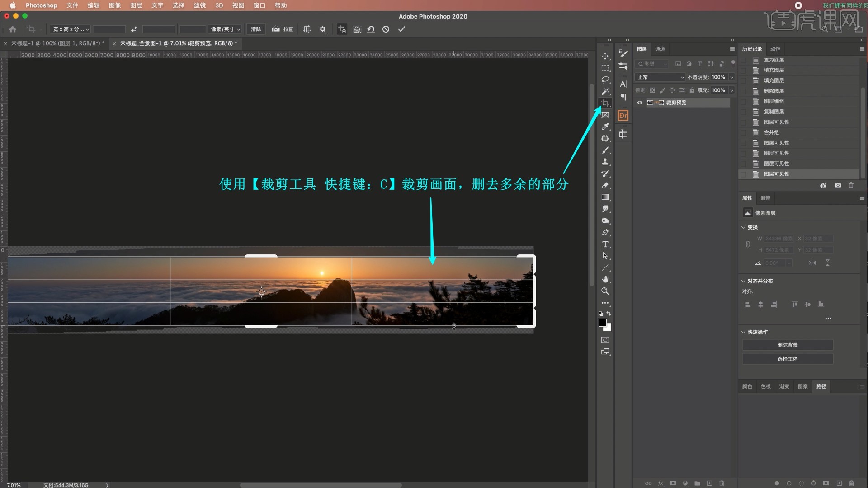
Task: Click 删除背景 quick action button
Action: 788,345
